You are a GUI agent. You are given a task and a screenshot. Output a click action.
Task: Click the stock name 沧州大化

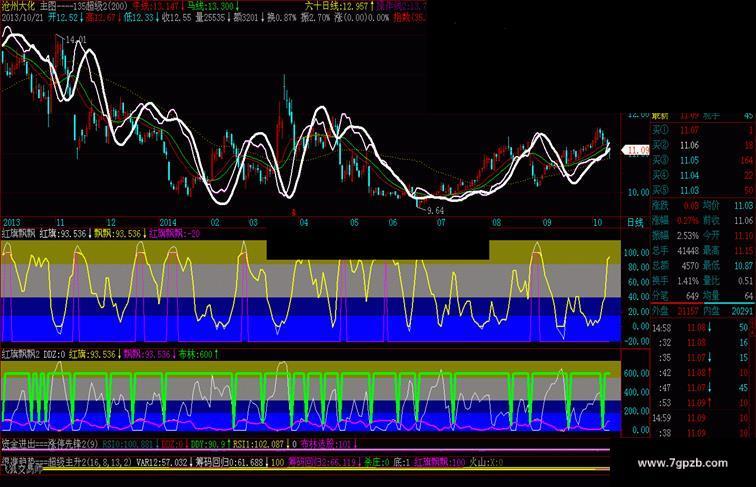18,6
